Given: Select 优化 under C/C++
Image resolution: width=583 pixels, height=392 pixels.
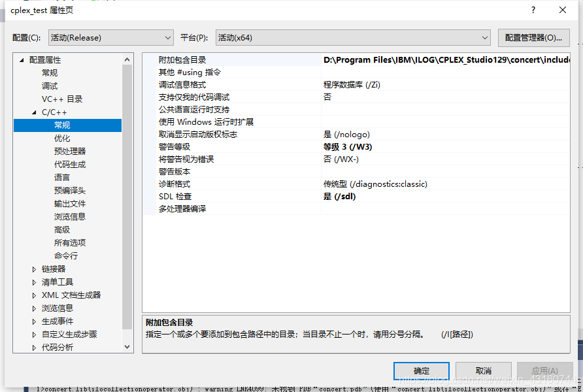Looking at the screenshot, I should point(62,137).
